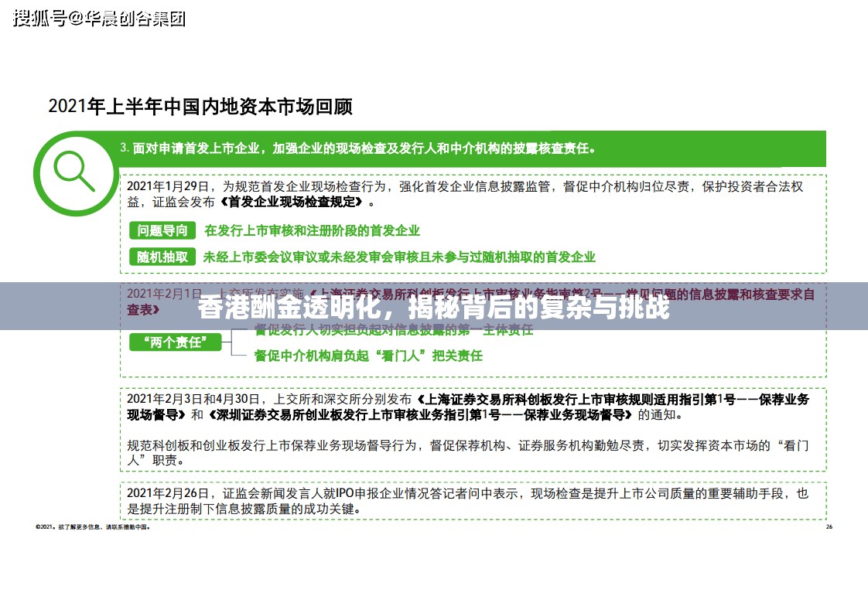Click the footer copyright text ©2021
Image resolution: width=868 pixels, height=613 pixels.
click(x=92, y=526)
